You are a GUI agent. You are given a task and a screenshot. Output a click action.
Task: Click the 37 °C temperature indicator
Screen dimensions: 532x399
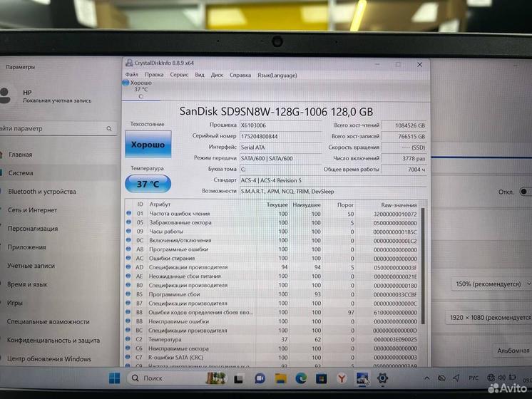(148, 183)
